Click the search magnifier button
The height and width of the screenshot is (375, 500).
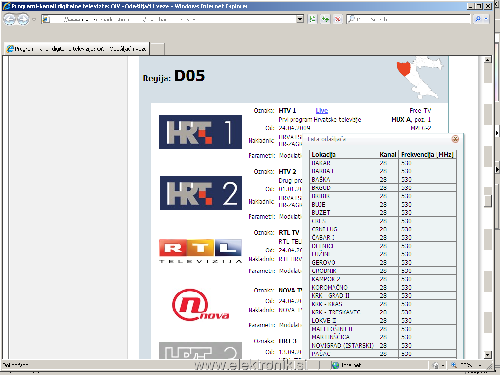478,19
